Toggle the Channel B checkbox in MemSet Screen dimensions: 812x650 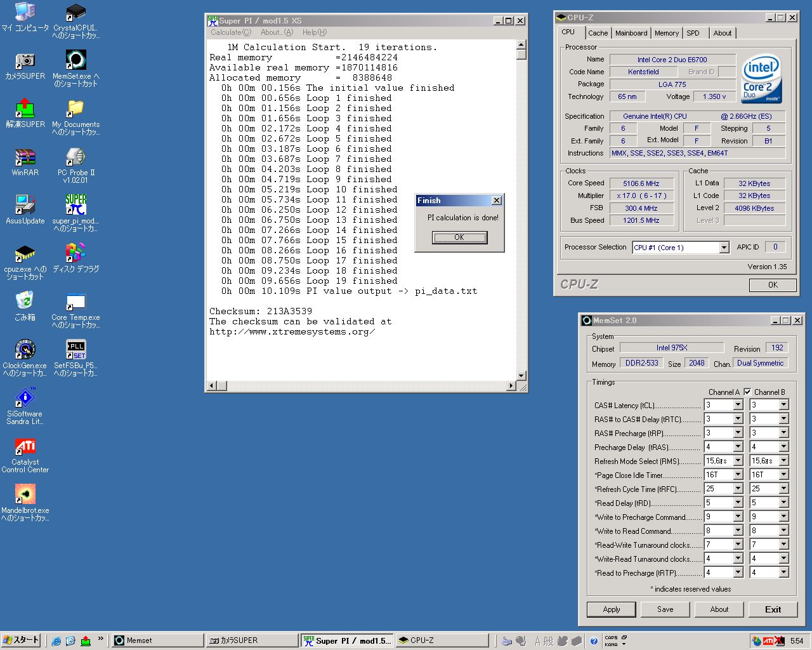747,392
